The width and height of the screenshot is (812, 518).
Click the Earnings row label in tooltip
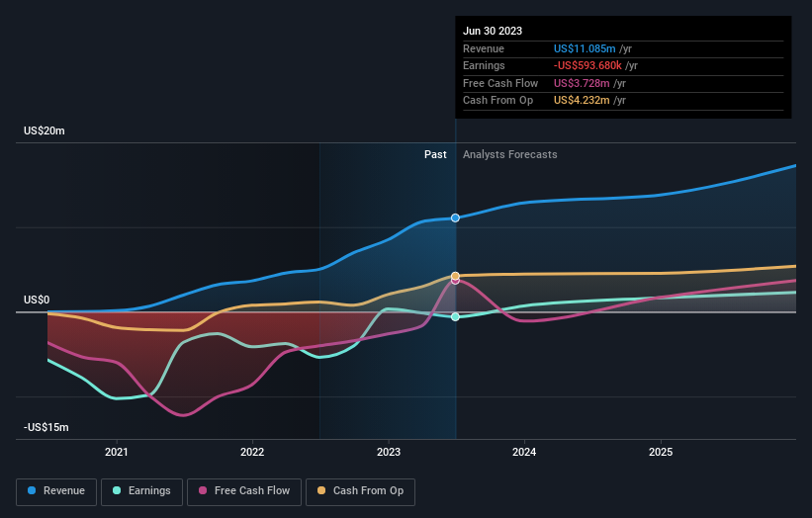click(484, 65)
